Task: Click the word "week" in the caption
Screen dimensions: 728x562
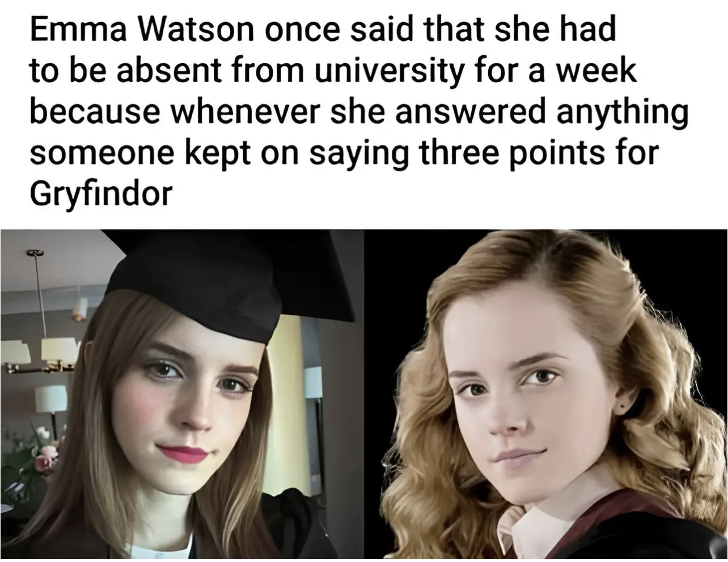Action: (600, 71)
